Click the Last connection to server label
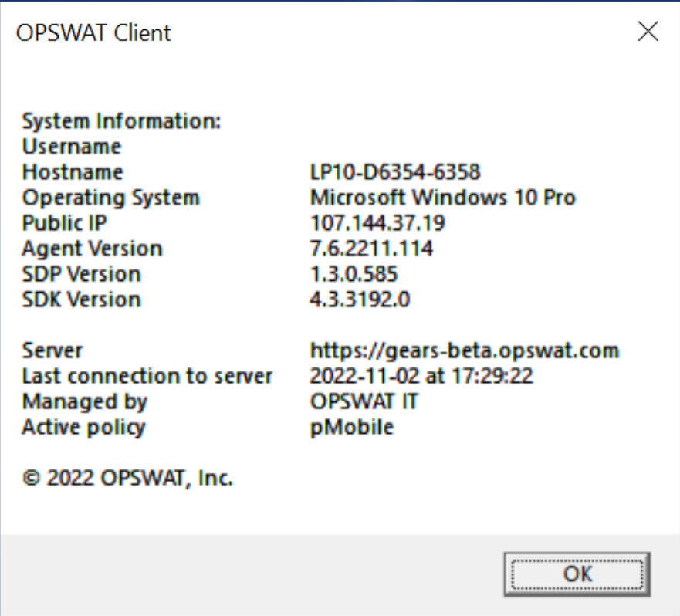The width and height of the screenshot is (680, 616). (x=147, y=376)
